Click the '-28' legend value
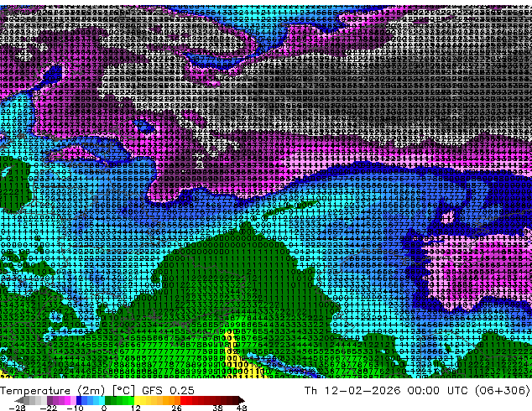Screen dimensions: 532x411 (x=17, y=408)
